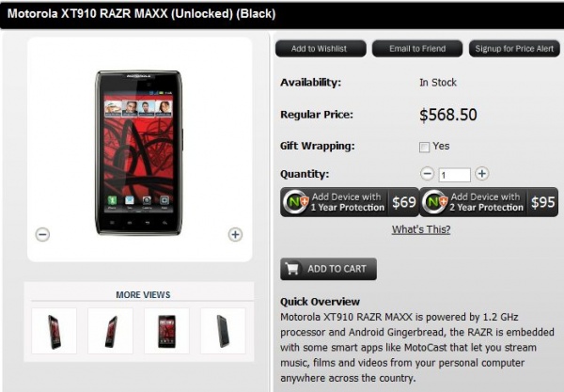564x392 pixels.
Task: Click the shield logo on 2 Year Protection
Action: pyautogui.click(x=435, y=202)
